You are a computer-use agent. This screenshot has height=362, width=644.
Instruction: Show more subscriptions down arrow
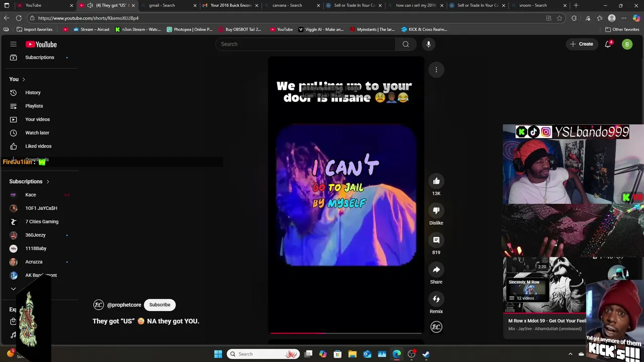click(x=14, y=289)
